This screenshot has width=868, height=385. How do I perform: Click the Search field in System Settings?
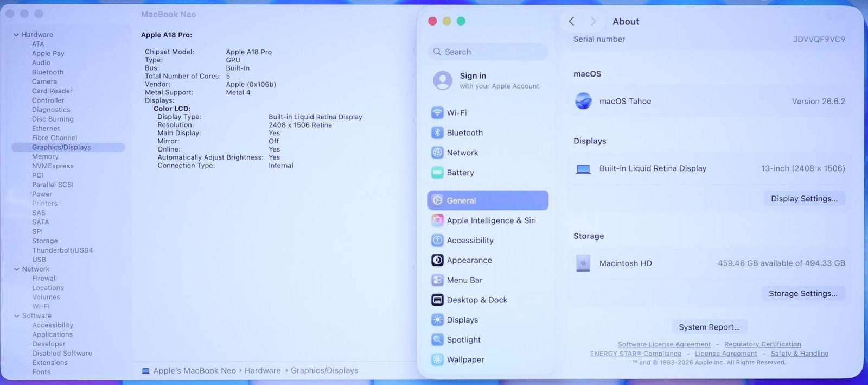pos(488,52)
